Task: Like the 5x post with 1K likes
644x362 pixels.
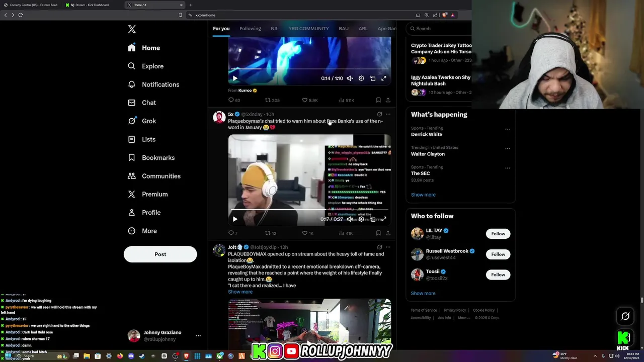Action: click(x=307, y=233)
